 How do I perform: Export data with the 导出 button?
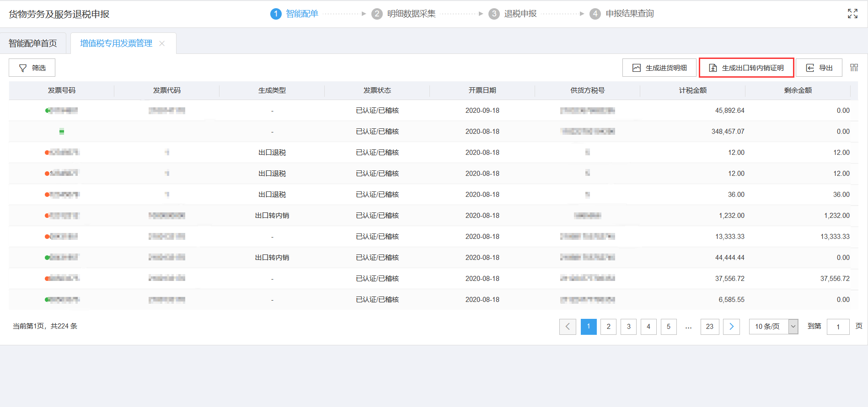[819, 68]
